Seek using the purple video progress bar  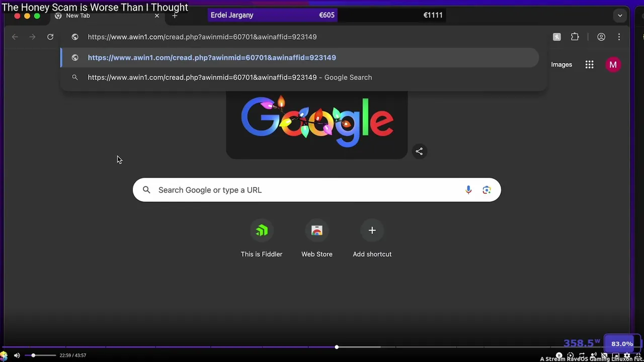point(322,347)
